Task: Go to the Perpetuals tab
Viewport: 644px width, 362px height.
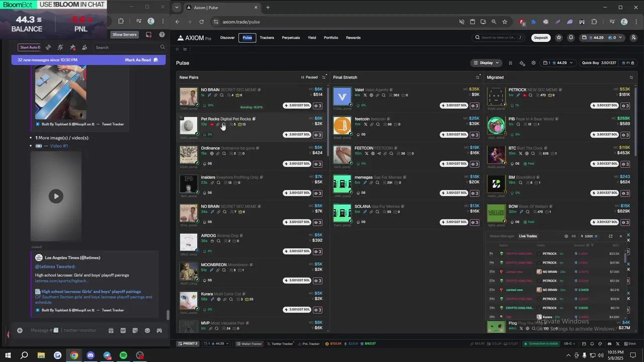Action: (291, 38)
